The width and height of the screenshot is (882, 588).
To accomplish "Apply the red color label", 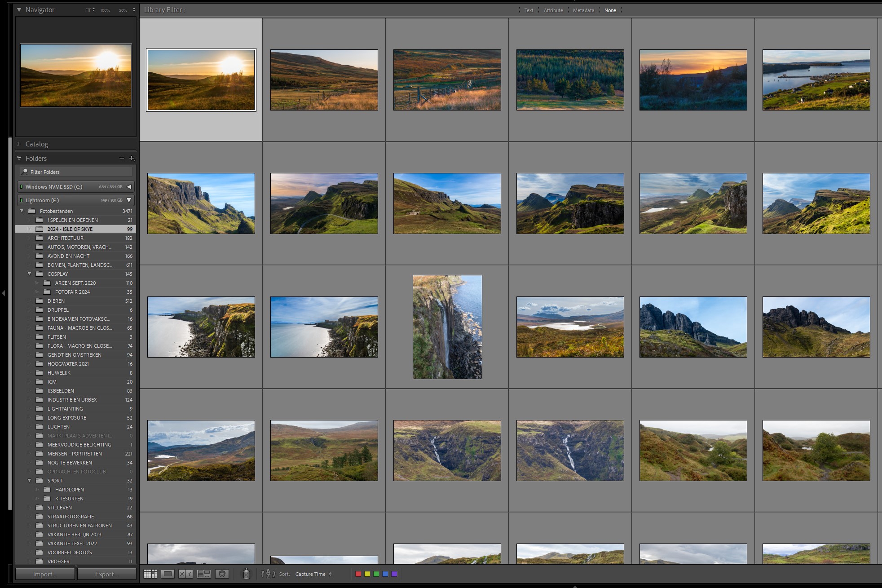I will click(358, 574).
